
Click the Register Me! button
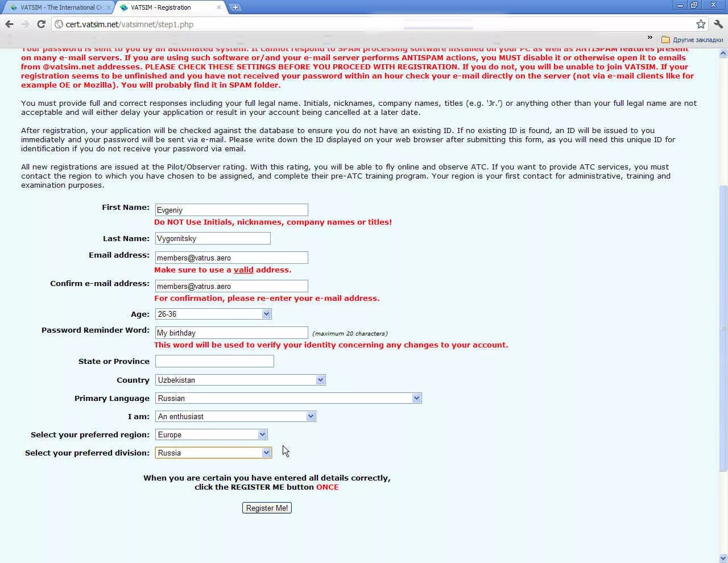coord(267,508)
